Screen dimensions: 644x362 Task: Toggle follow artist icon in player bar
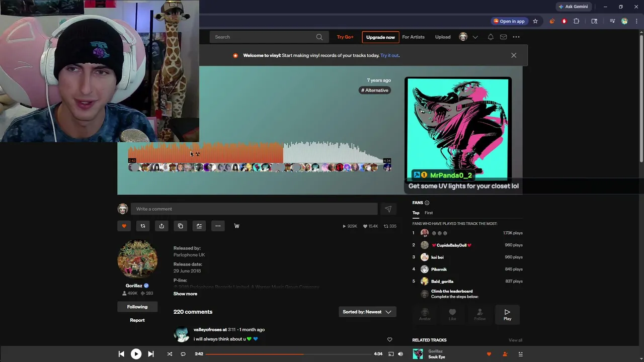505,354
